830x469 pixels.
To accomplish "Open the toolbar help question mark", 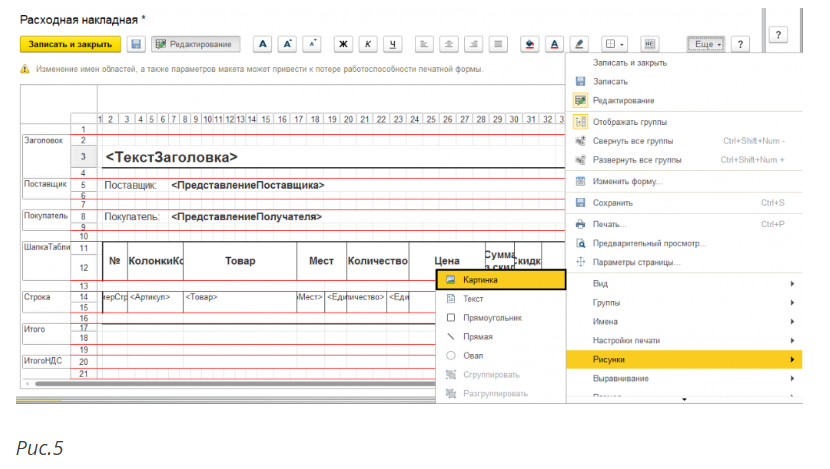I will tap(741, 45).
